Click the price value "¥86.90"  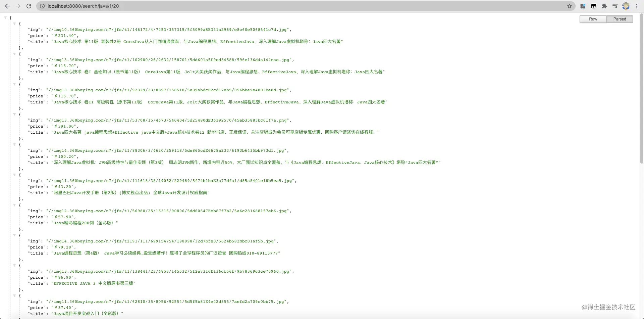(x=63, y=277)
